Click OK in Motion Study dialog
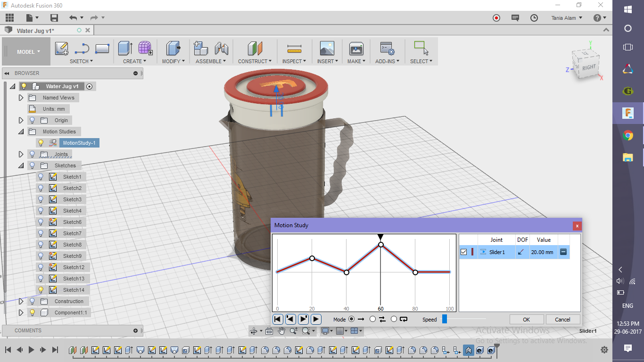 pyautogui.click(x=527, y=319)
